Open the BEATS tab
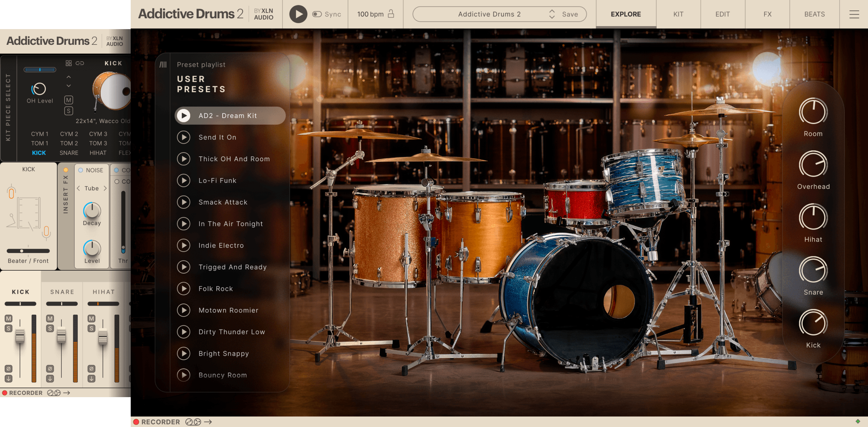This screenshot has height=427, width=868. 814,14
